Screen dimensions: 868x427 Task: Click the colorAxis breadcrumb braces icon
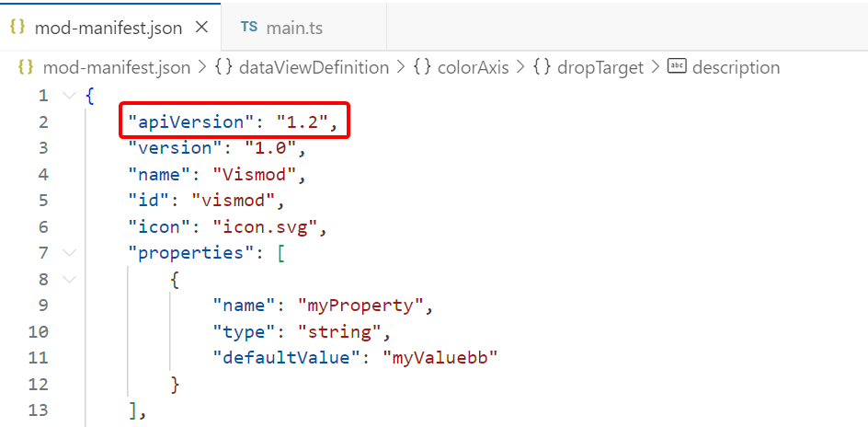[x=422, y=67]
